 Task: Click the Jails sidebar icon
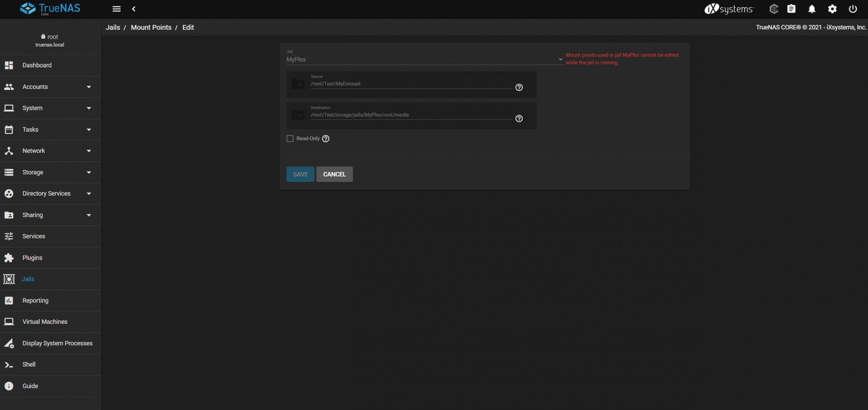pyautogui.click(x=9, y=279)
